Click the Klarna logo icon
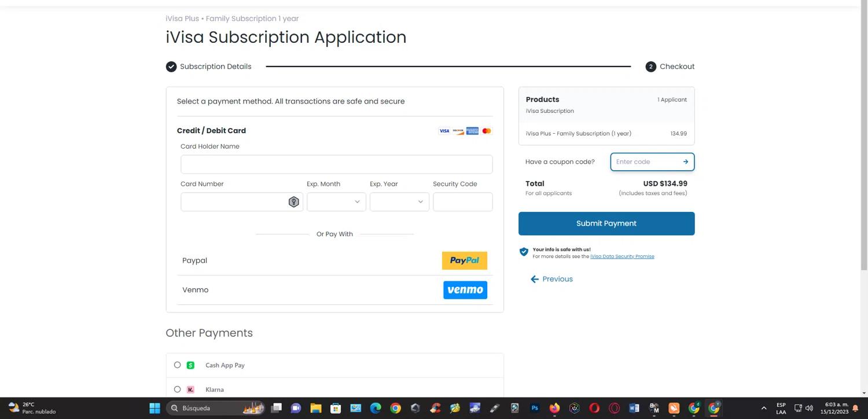This screenshot has width=868, height=419. [x=190, y=389]
